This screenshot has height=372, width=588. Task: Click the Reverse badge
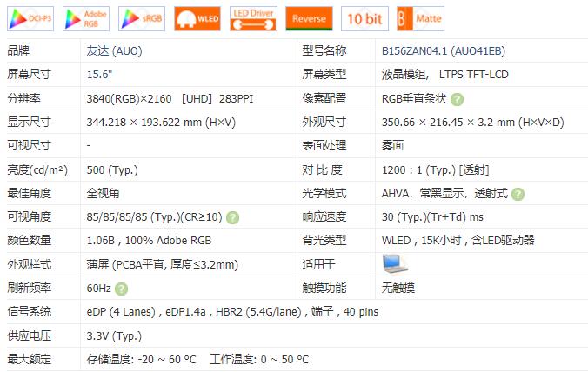tap(309, 19)
